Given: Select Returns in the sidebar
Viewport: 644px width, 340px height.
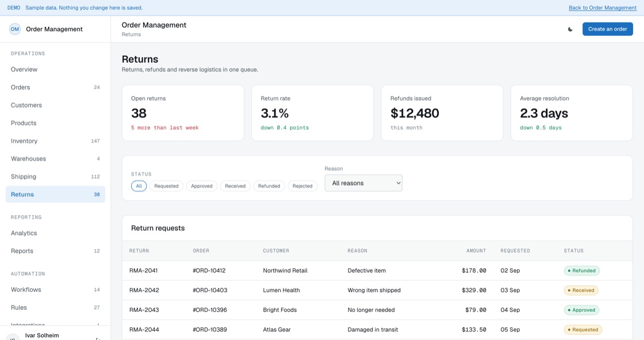Looking at the screenshot, I should click(55, 194).
